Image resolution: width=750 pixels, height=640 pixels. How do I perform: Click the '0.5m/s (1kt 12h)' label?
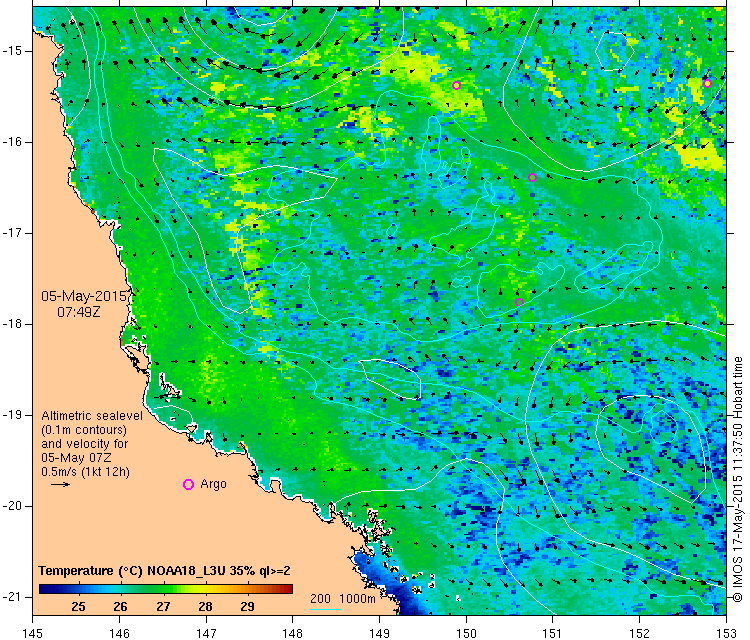(85, 472)
